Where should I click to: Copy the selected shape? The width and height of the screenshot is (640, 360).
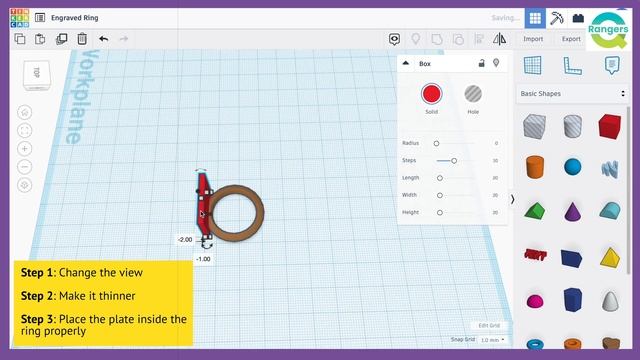(20, 39)
